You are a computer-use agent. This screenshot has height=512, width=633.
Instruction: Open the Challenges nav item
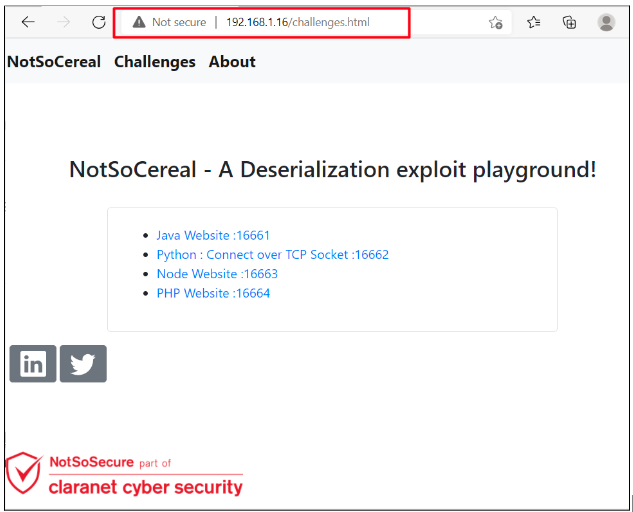tap(155, 62)
